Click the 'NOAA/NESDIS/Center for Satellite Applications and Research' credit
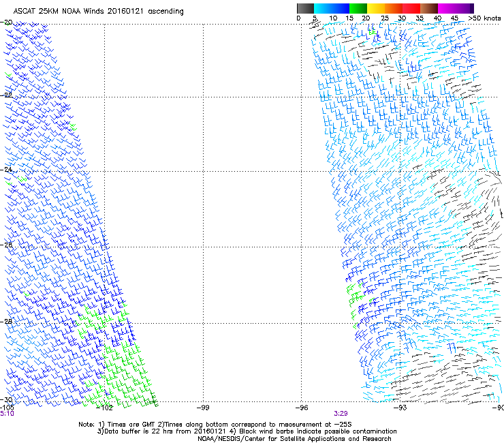Image resolution: width=504 pixels, height=443 pixels. pyautogui.click(x=294, y=439)
